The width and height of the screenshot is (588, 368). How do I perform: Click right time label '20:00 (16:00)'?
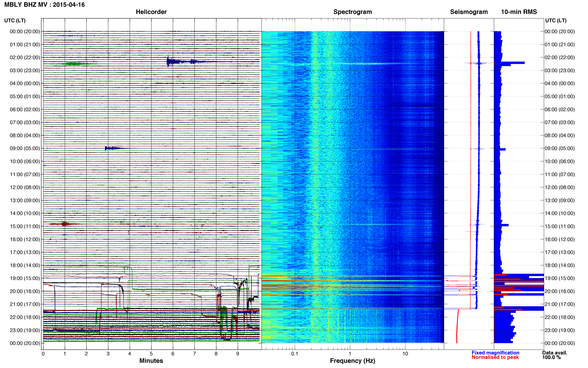pos(560,291)
